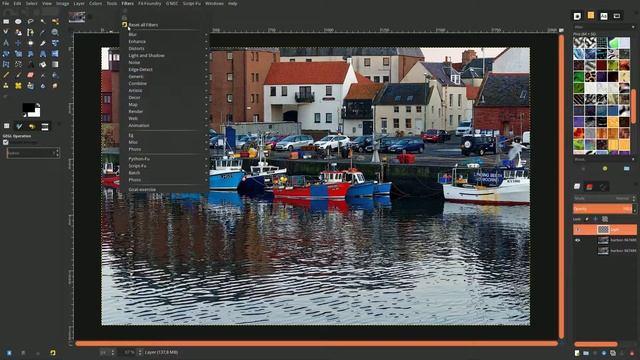Toggle visibility eye of upper harbor layer
Screen dimensions: 640x360
coord(578,240)
